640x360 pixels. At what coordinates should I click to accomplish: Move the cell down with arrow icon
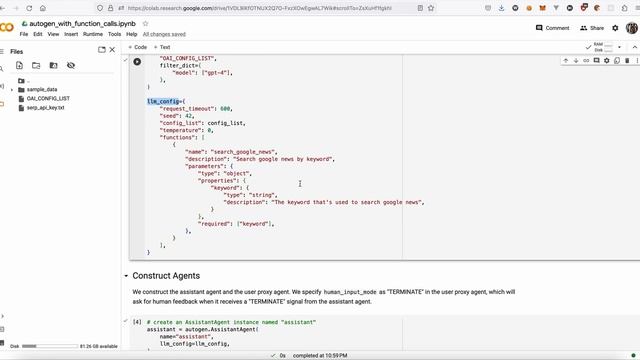tap(576, 60)
